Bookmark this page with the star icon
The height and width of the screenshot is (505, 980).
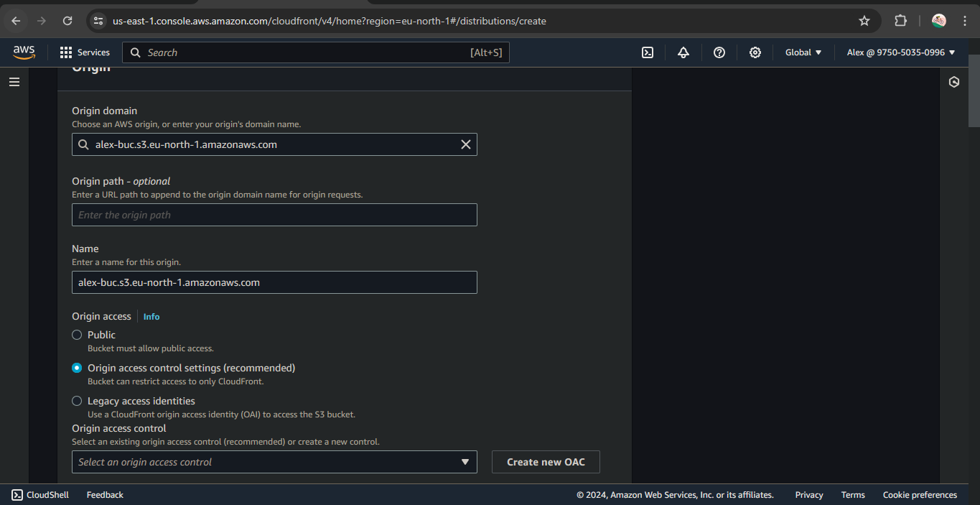point(864,21)
